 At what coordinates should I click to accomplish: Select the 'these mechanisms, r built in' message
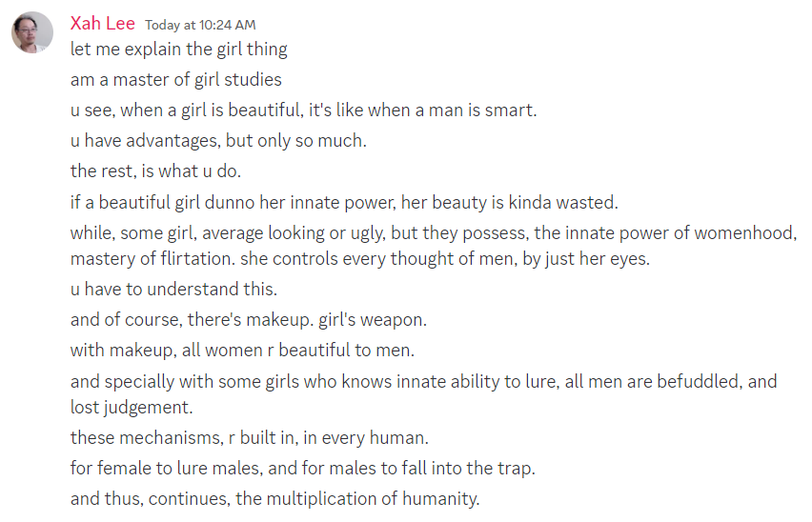tap(249, 439)
